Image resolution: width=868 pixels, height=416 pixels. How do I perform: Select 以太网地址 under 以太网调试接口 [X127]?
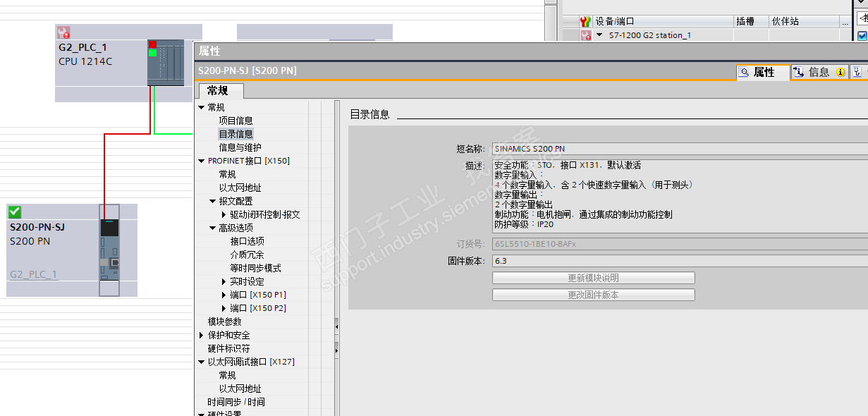(240, 389)
